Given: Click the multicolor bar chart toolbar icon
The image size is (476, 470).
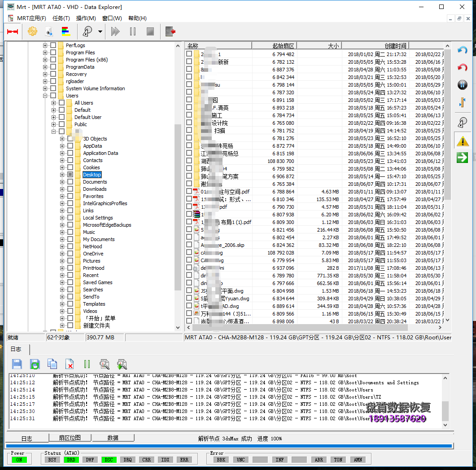Looking at the screenshot, I should pos(66,31).
